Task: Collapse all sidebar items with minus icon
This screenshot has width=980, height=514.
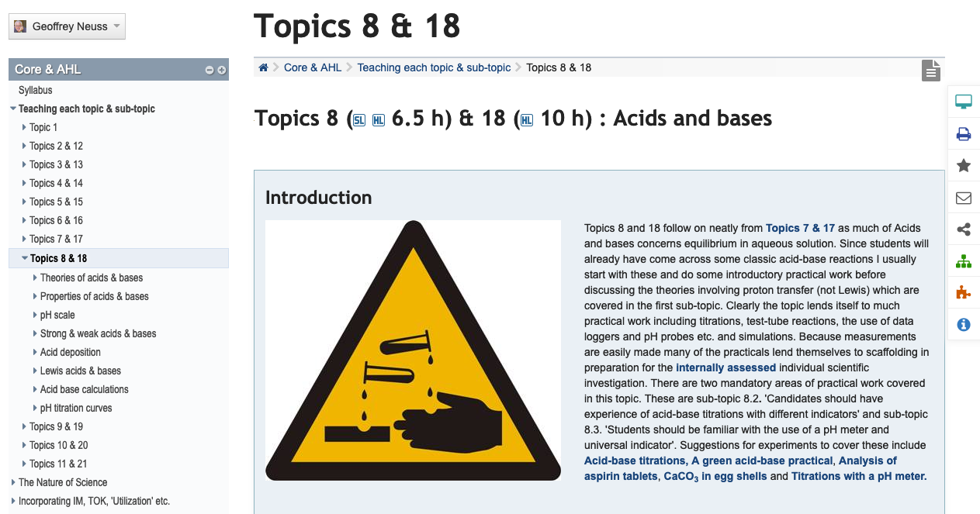Action: 210,71
